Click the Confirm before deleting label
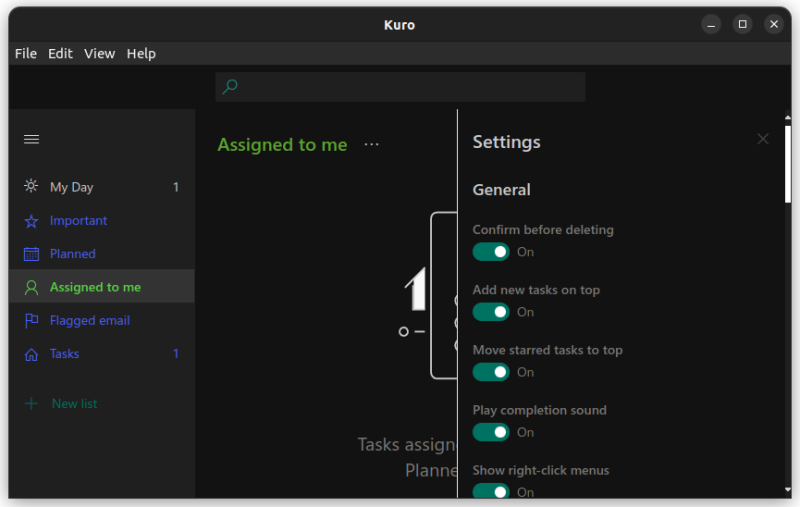Viewport: 800px width, 507px height. click(543, 230)
